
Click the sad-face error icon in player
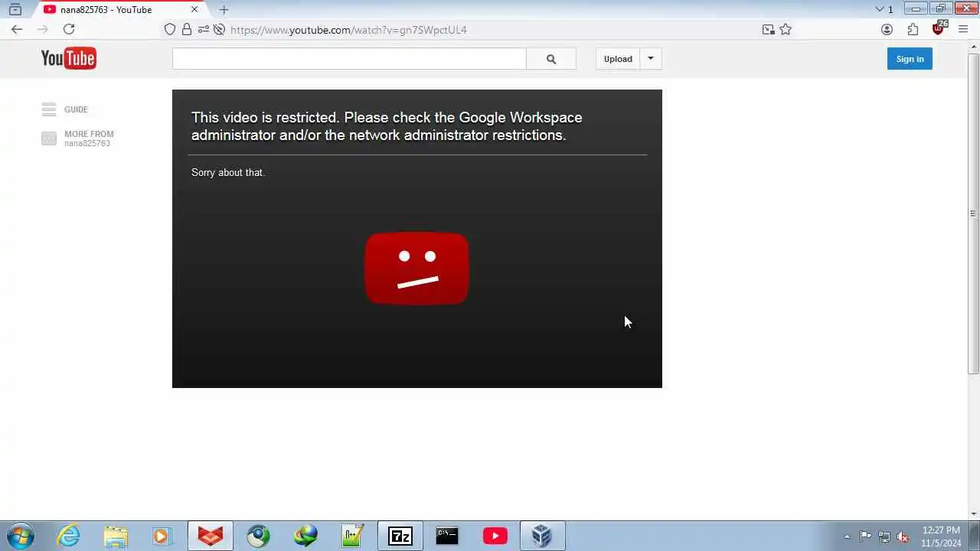coord(416,269)
